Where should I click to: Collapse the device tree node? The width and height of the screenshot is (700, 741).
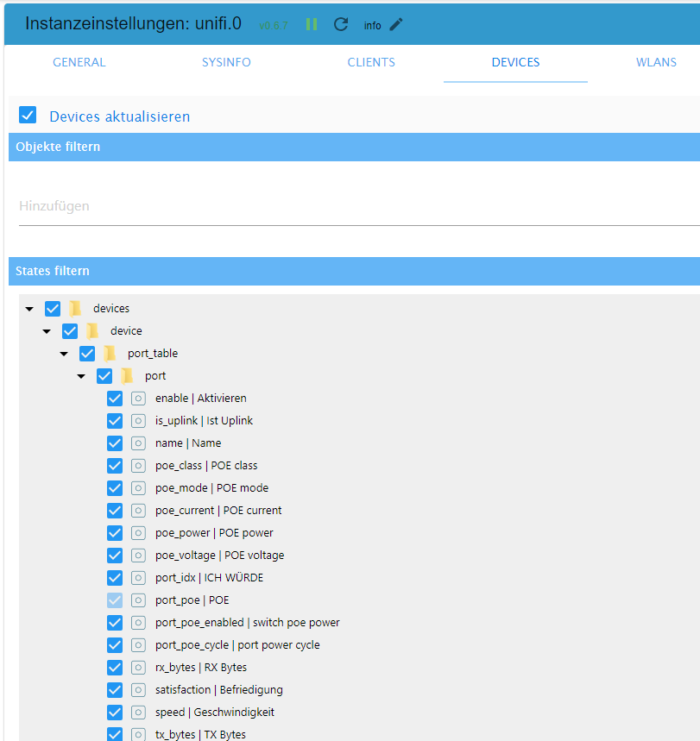coord(47,331)
